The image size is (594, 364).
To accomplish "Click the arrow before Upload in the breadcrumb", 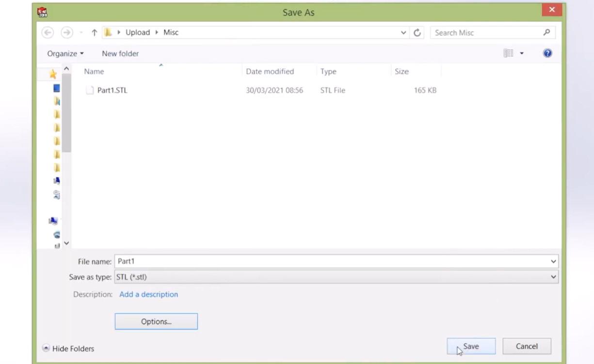I will 119,32.
